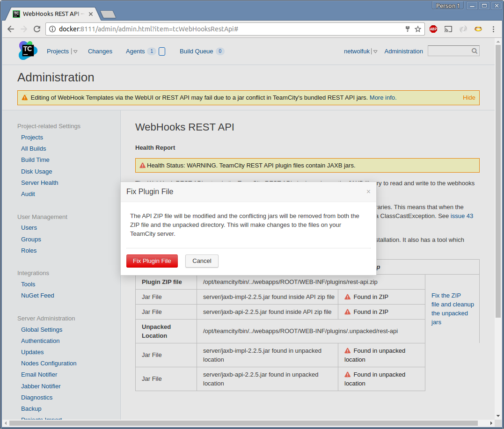
Task: Click the Cast extension icon
Action: pos(448,29)
